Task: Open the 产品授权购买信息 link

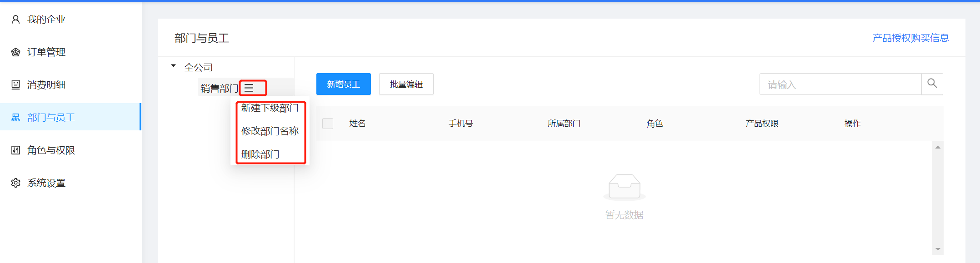Action: [910, 38]
